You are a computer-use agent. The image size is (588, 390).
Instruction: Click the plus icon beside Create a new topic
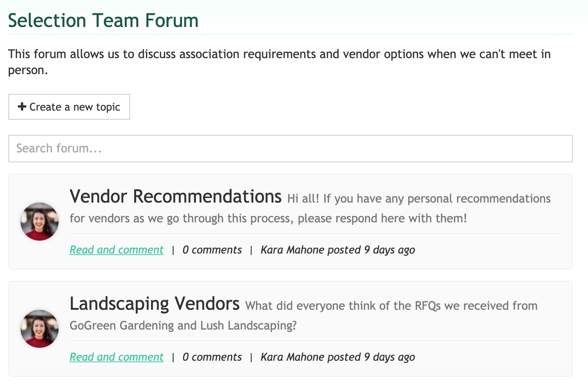22,107
